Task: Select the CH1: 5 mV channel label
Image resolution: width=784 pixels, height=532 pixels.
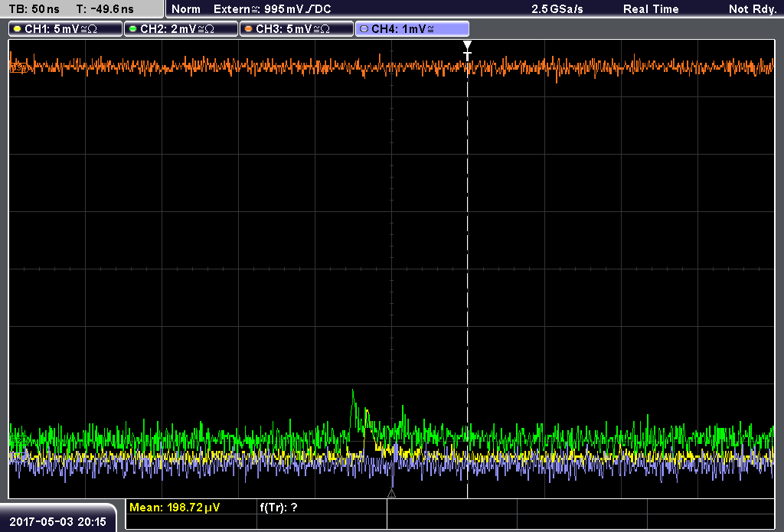Action: 66,29
